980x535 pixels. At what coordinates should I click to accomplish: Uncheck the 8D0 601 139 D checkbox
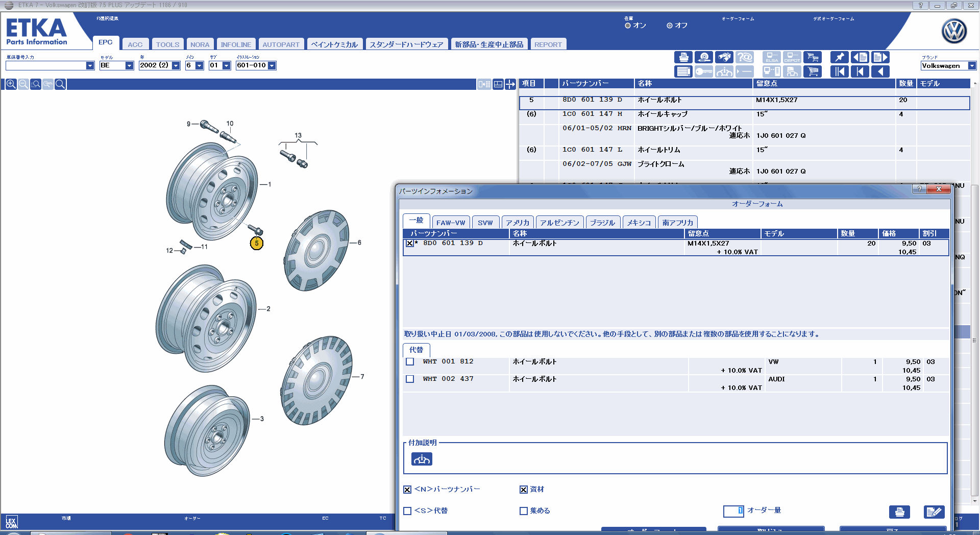pyautogui.click(x=410, y=244)
